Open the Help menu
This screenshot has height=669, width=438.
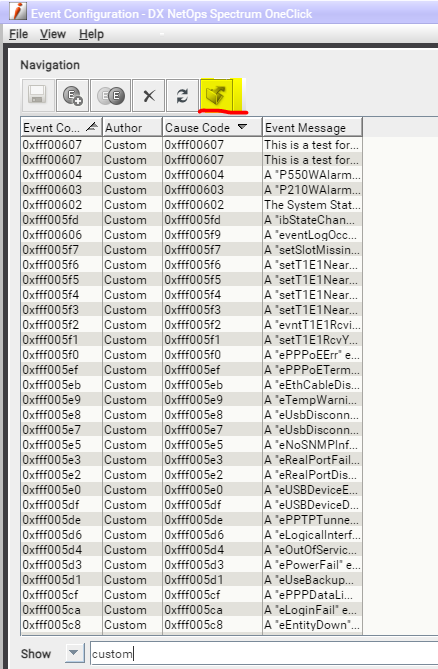coord(91,34)
